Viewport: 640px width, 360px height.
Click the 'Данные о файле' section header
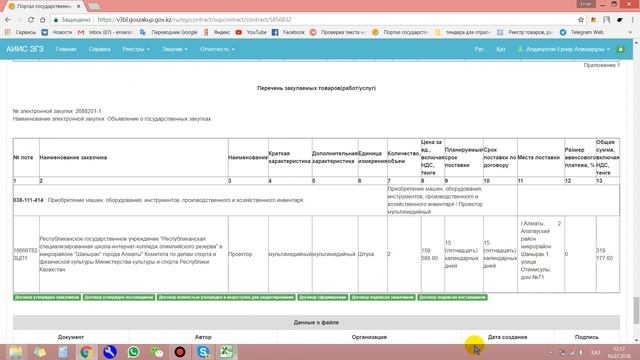pyautogui.click(x=316, y=322)
